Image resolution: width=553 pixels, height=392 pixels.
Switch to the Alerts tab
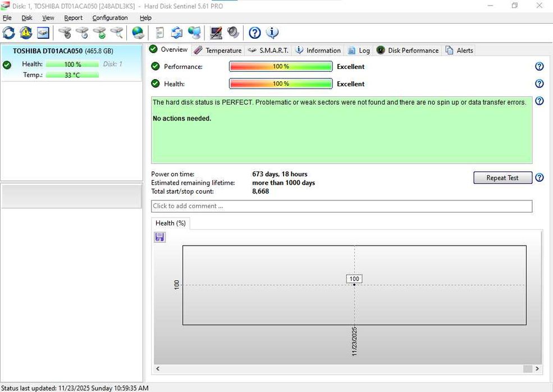click(x=459, y=50)
